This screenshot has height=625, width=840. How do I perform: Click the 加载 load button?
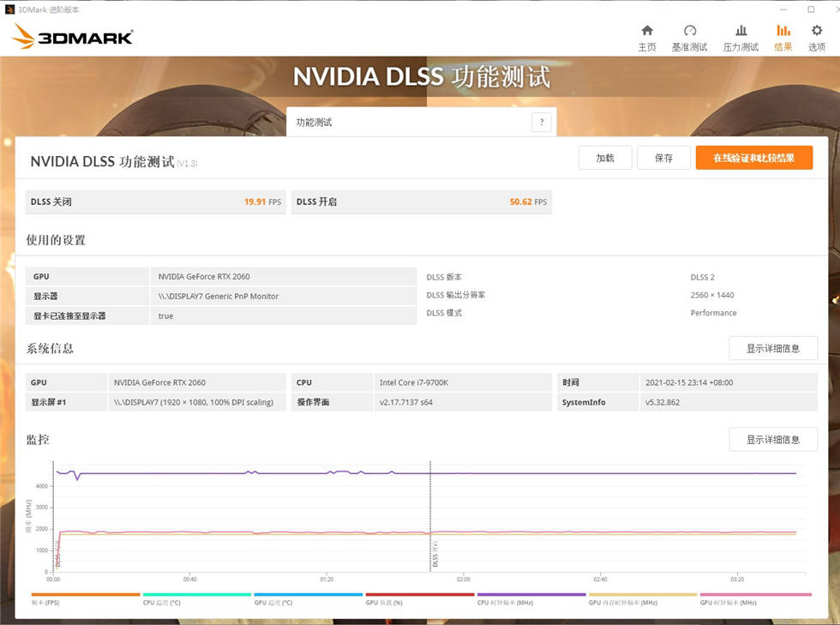coord(605,158)
